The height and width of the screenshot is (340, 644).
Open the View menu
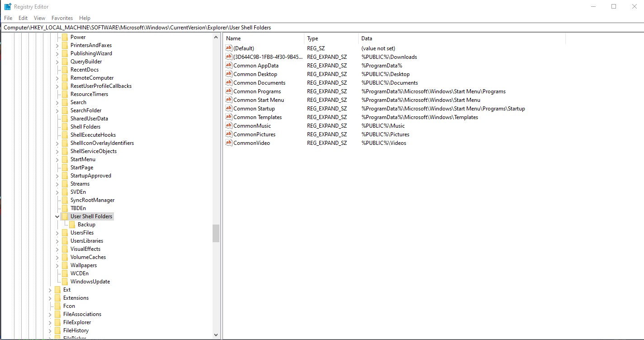pyautogui.click(x=40, y=18)
